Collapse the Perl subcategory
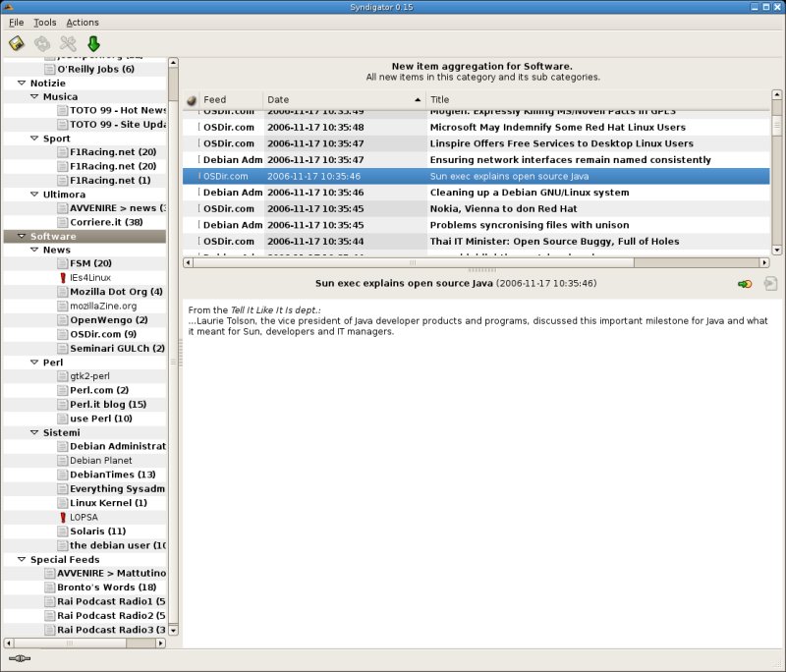Viewport: 786px width, 672px height. point(34,363)
